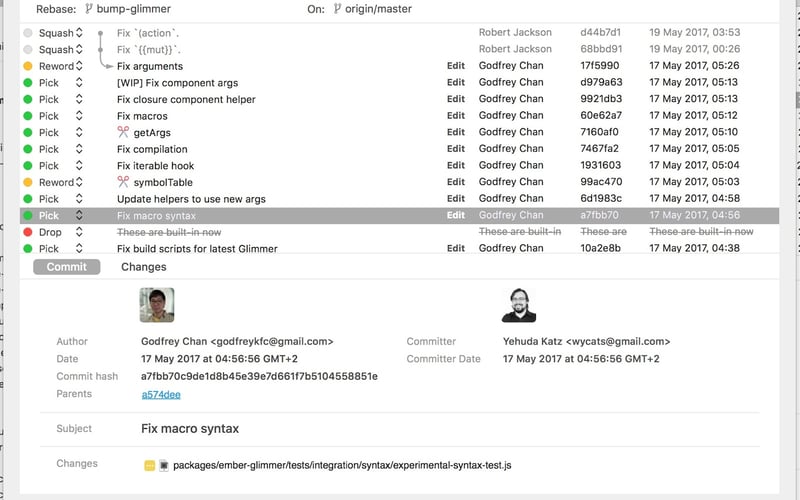This screenshot has height=500, width=800.
Task: Click the 'origin/master' target branch label
Action: tap(378, 9)
